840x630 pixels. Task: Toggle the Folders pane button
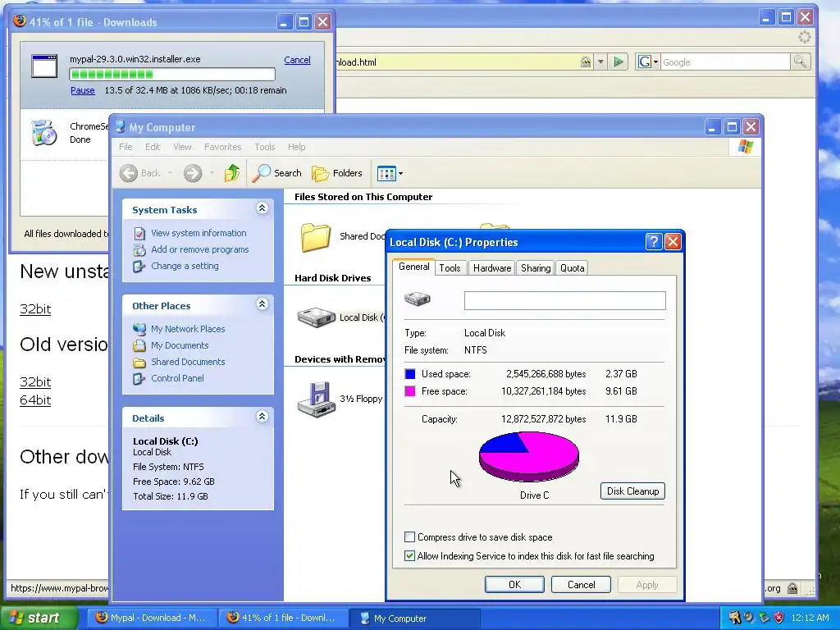(337, 173)
